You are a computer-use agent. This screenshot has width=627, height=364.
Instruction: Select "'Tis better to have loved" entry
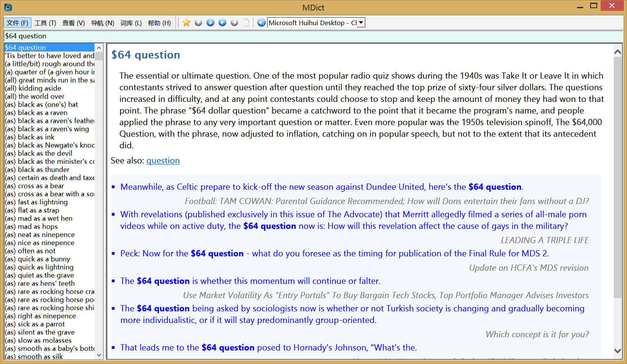pos(49,56)
